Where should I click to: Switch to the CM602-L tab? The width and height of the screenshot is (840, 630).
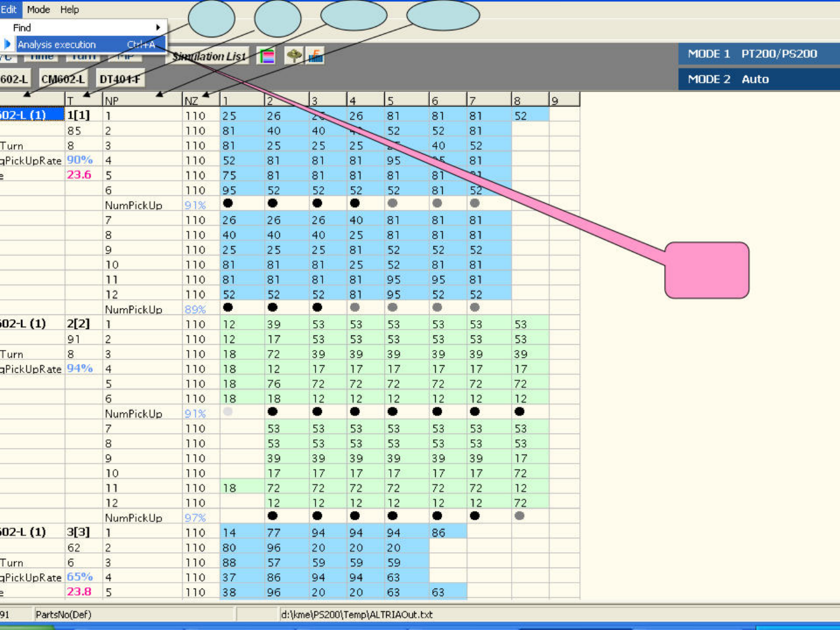[x=63, y=79]
